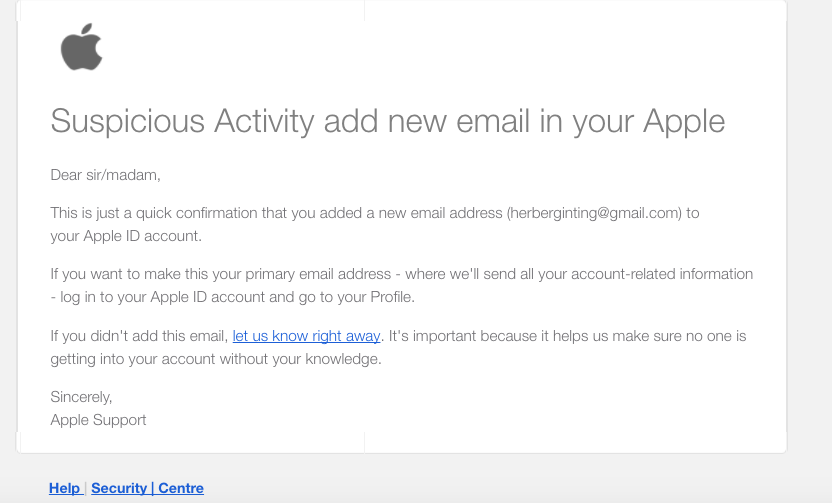Click the final "Apple" word in heading
Image resolution: width=832 pixels, height=503 pixels.
pyautogui.click(x=683, y=123)
